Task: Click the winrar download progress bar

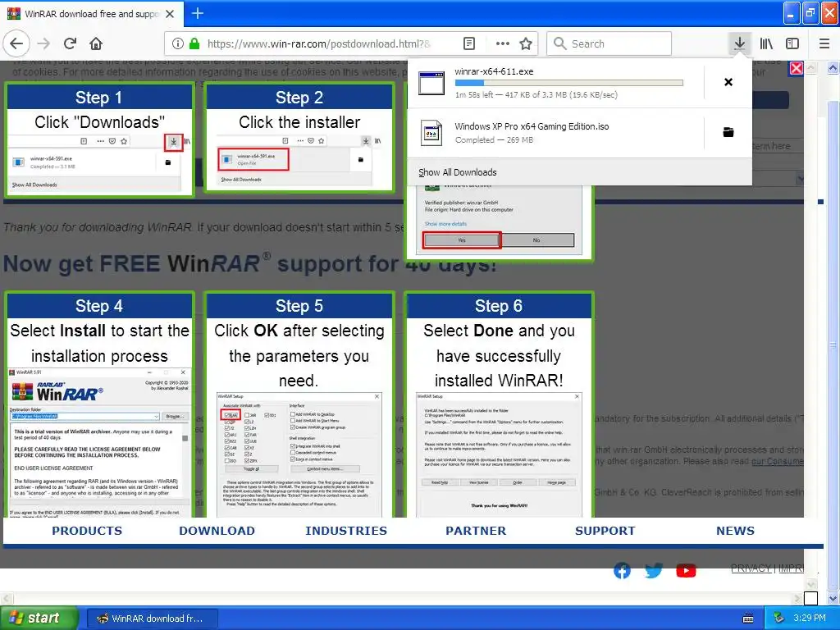Action: (x=569, y=83)
